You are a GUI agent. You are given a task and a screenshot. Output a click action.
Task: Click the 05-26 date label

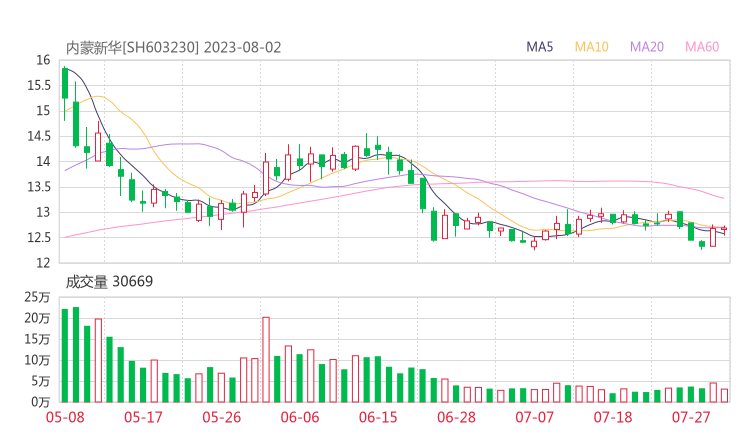(x=222, y=417)
